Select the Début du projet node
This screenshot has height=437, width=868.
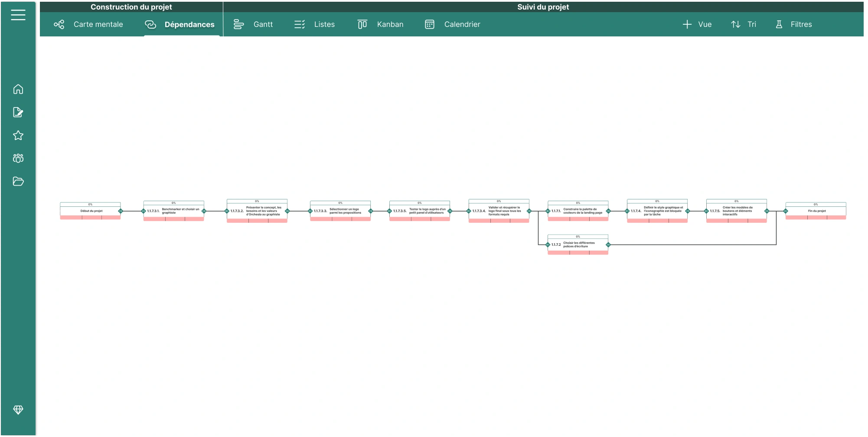[x=90, y=211]
